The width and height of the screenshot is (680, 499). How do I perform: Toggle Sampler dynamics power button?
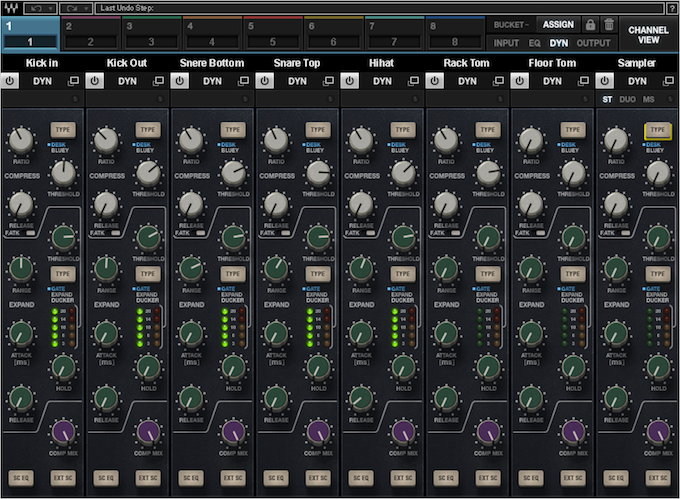click(605, 81)
